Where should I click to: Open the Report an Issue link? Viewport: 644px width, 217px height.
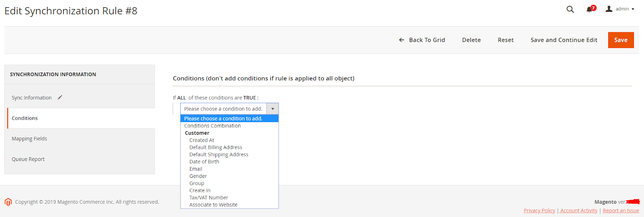[621, 211]
